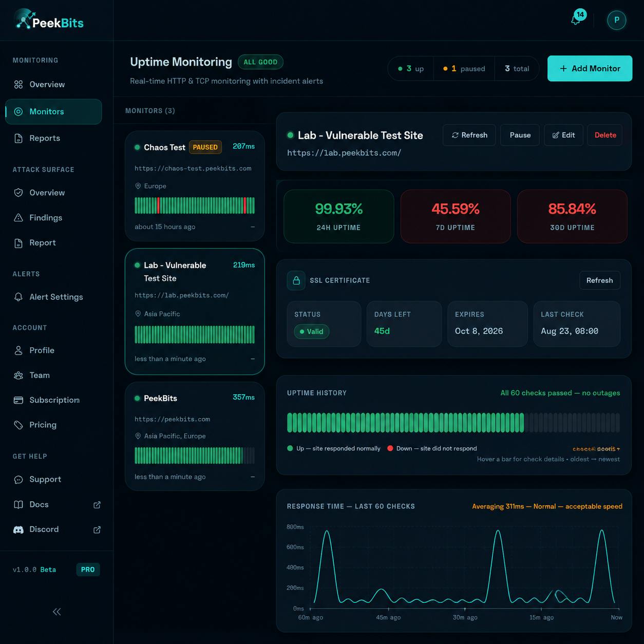Open the user avatar P menu

pyautogui.click(x=616, y=20)
